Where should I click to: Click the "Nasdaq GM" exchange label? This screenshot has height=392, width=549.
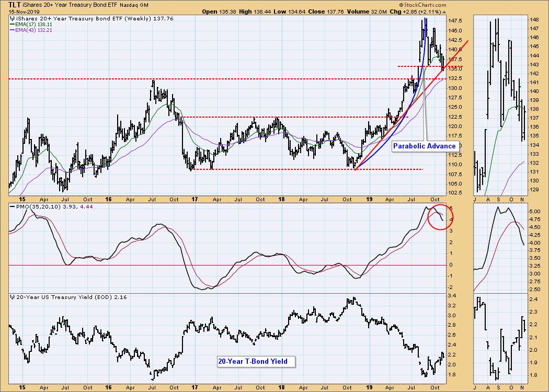134,5
